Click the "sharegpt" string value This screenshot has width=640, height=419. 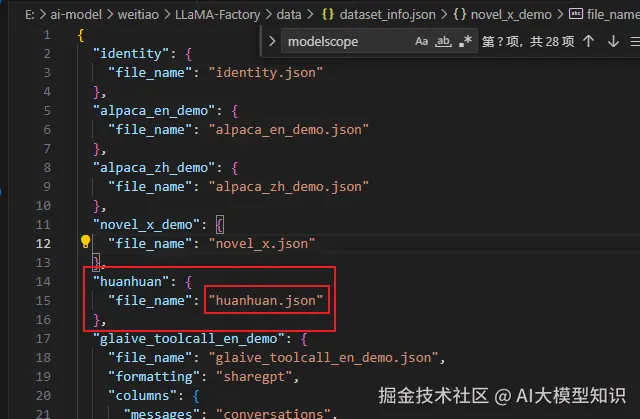(x=254, y=377)
